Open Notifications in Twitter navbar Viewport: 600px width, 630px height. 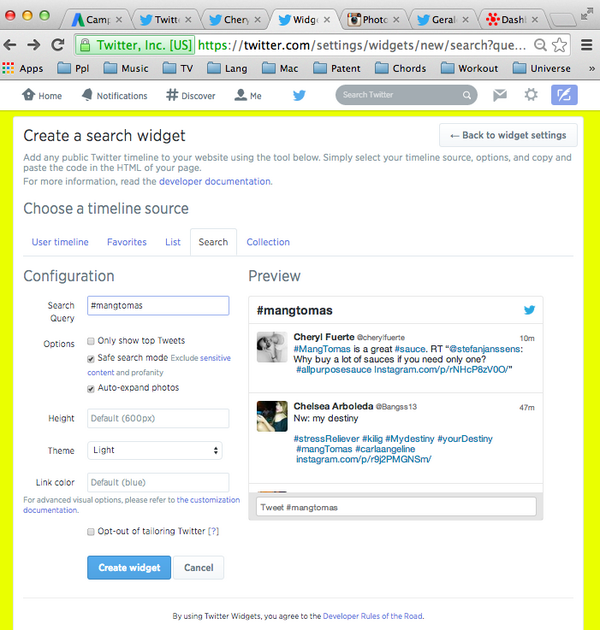click(114, 95)
